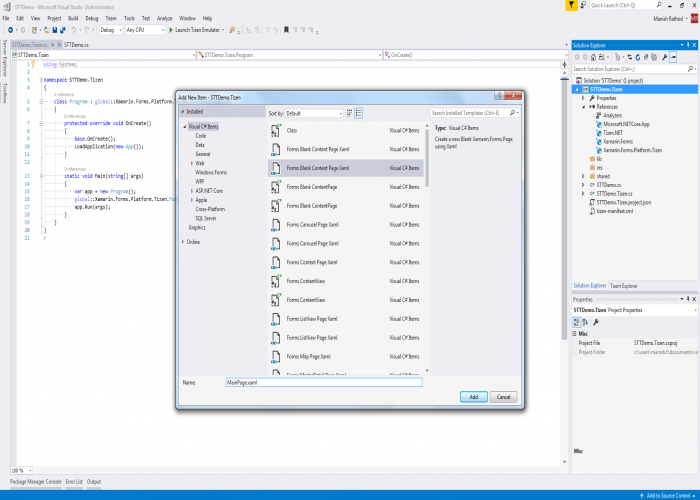Collapse the Visual C# Items node
Image resolution: width=700 pixels, height=500 pixels.
184,127
